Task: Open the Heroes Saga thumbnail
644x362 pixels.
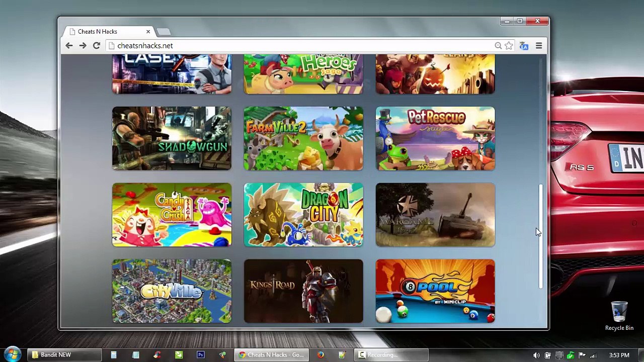Action: tap(303, 74)
